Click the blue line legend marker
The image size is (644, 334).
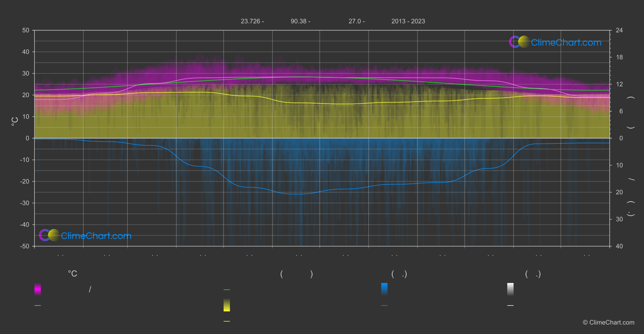pyautogui.click(x=384, y=306)
